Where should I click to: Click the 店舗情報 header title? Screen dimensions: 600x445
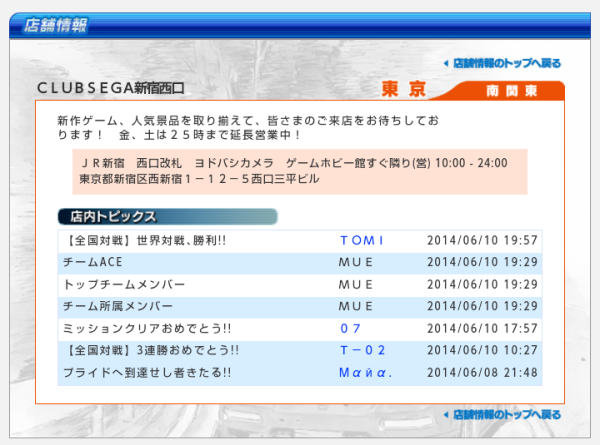click(x=56, y=25)
